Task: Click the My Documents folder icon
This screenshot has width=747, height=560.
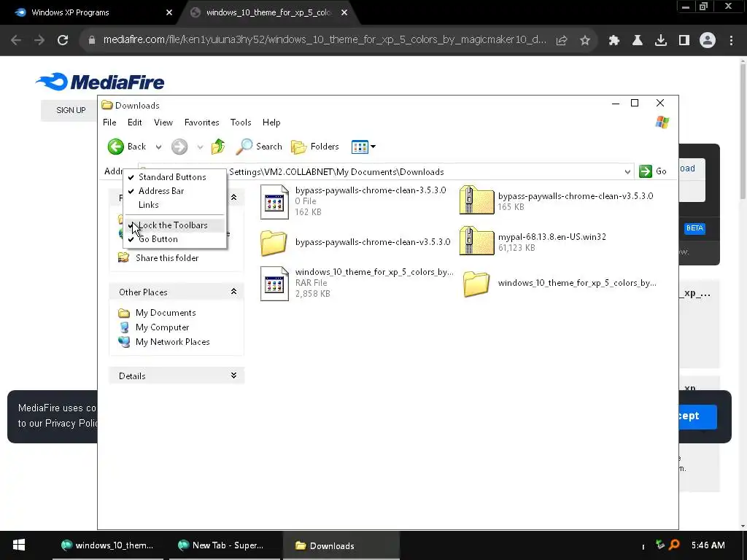Action: (124, 313)
